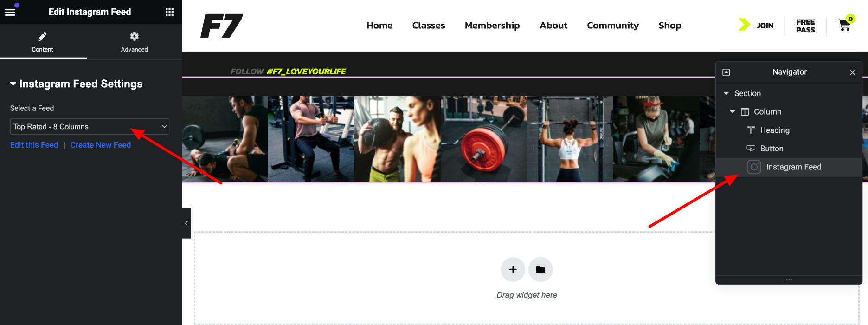Open the Elementor hamburger menu
868x325 pixels.
click(x=10, y=12)
